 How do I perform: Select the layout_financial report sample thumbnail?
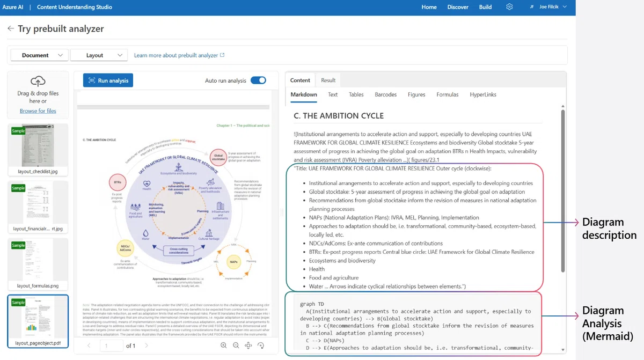[x=38, y=207]
